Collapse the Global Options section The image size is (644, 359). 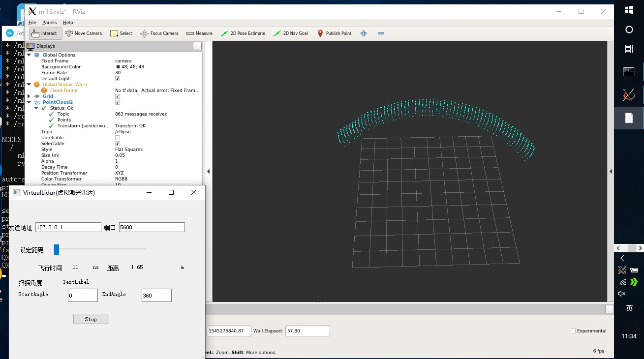pyautogui.click(x=29, y=55)
